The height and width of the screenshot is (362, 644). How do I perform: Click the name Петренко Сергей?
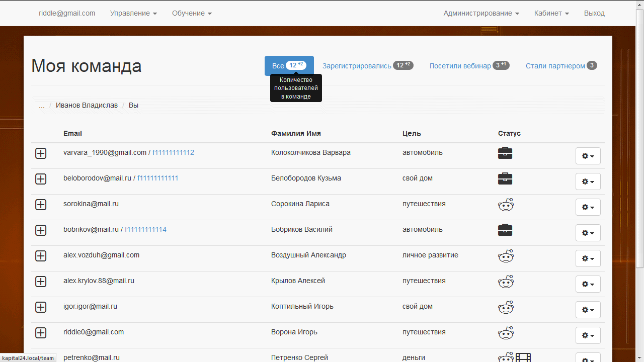click(x=299, y=357)
